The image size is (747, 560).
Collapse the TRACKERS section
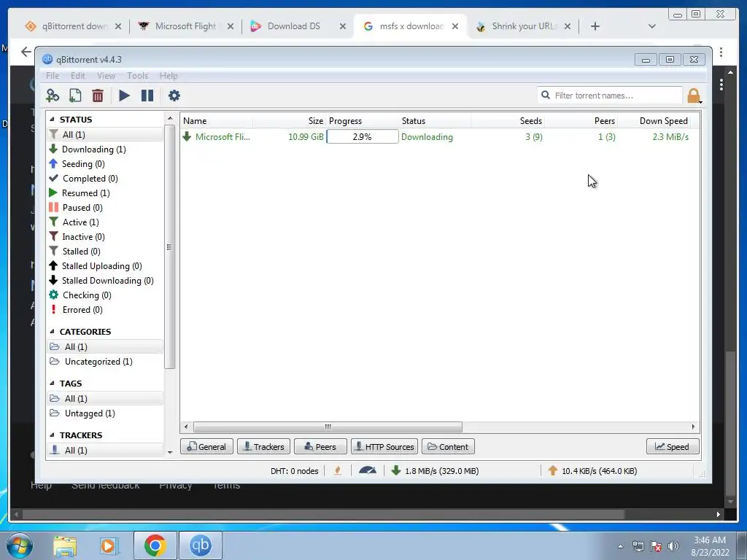[x=52, y=435]
